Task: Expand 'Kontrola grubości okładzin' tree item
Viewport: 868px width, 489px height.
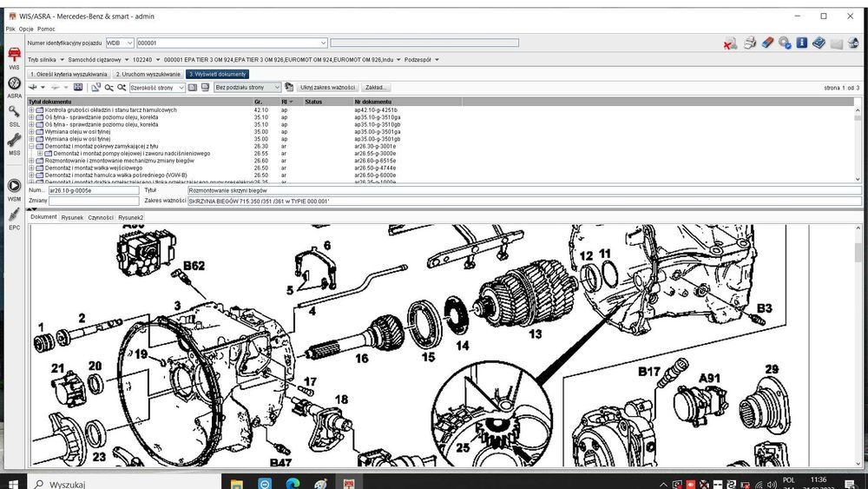Action: (31, 110)
